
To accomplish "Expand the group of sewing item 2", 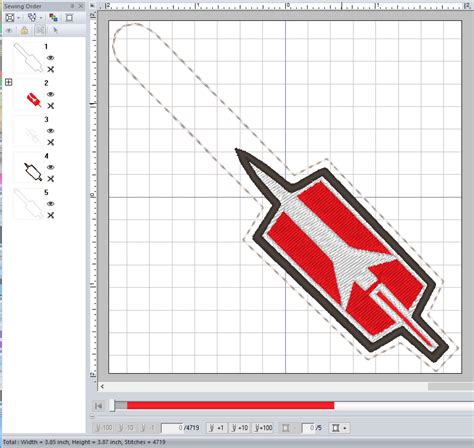I will (9, 82).
